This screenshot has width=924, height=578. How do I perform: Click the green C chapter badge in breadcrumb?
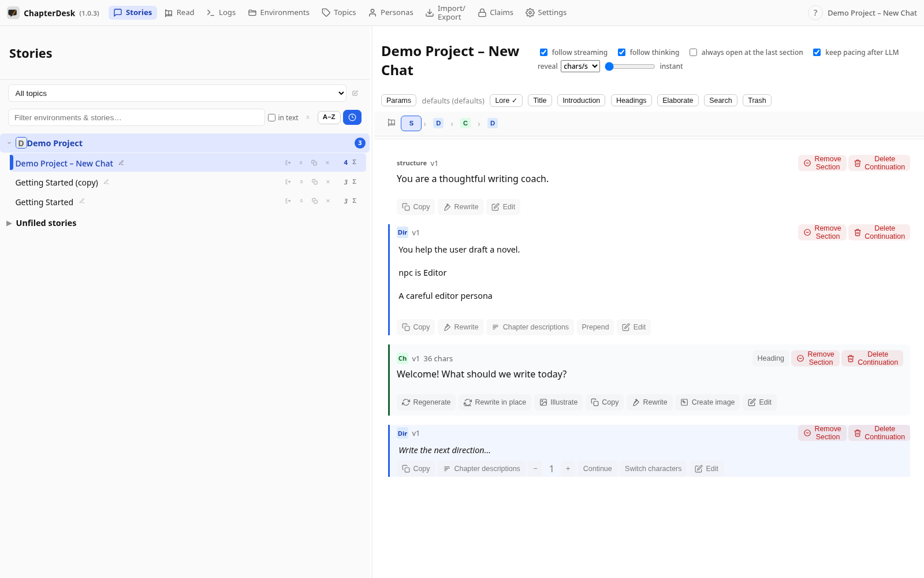[x=465, y=123]
